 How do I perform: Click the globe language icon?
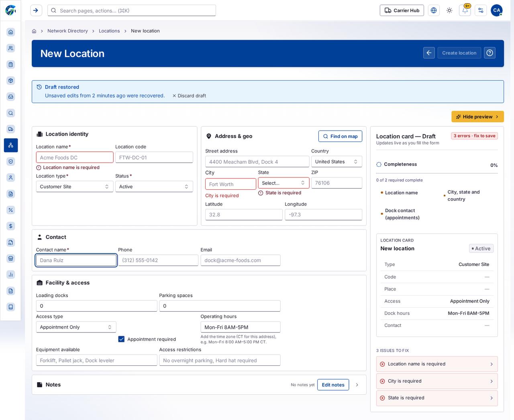tap(434, 10)
